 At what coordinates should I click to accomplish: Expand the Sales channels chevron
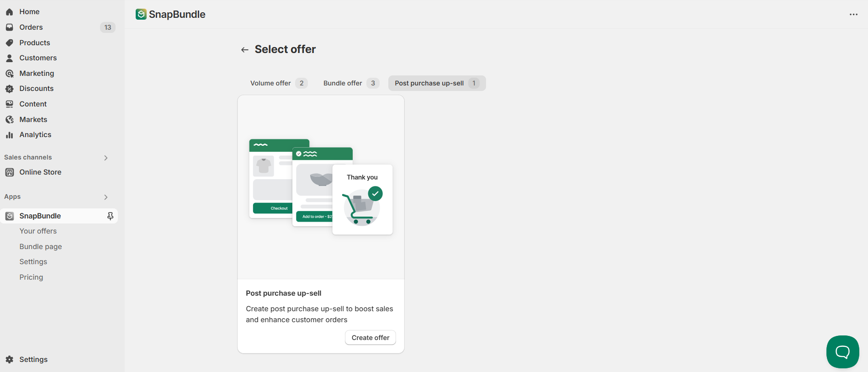click(106, 158)
